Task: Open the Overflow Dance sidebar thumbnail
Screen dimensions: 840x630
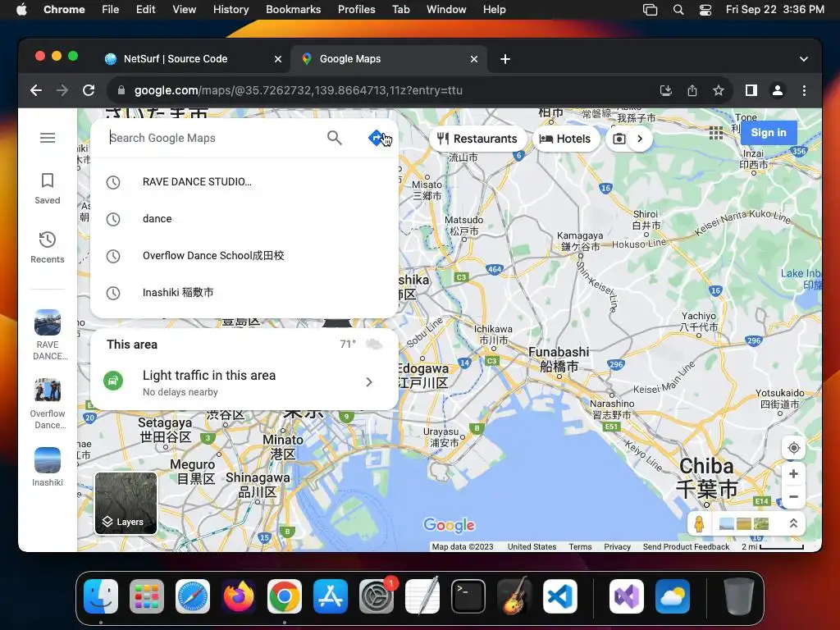Action: pyautogui.click(x=48, y=404)
